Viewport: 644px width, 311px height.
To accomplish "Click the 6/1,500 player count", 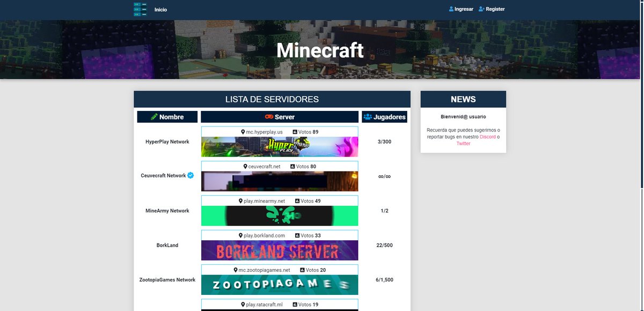I will [x=385, y=280].
